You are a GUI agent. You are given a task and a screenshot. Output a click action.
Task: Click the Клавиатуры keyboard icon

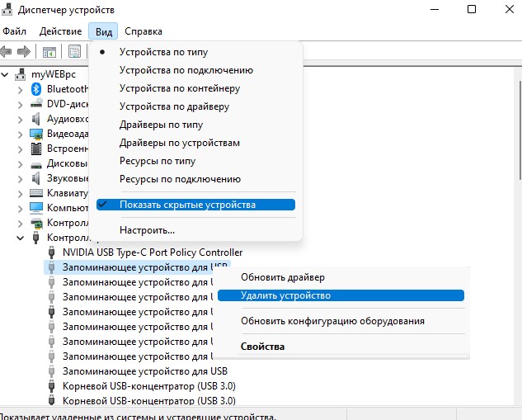click(x=36, y=193)
